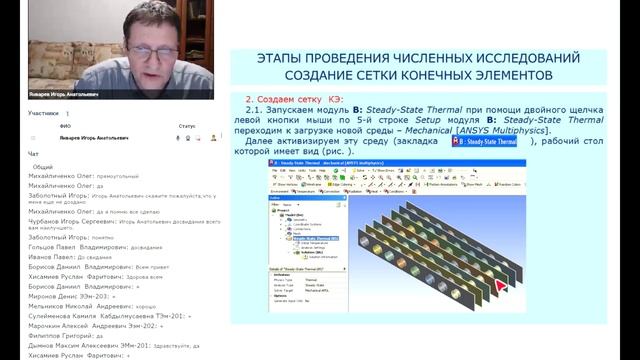This screenshot has height=360, width=640.
Task: Select the Rotate view tool icon
Action: click(x=365, y=178)
